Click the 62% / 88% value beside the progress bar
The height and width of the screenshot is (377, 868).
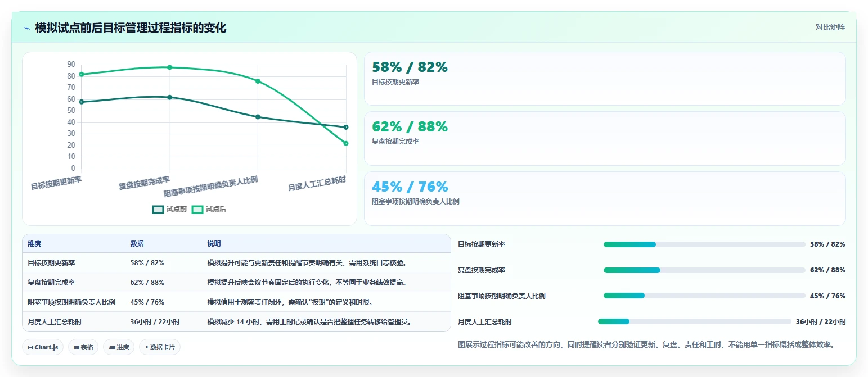827,270
